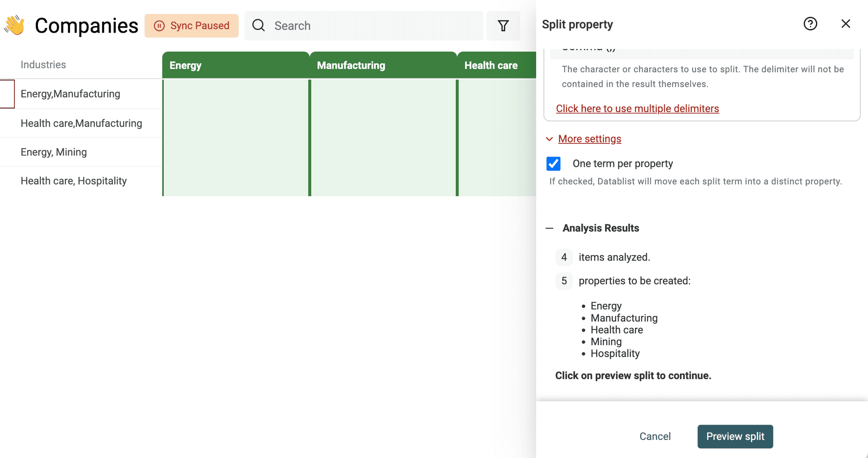Click the pause icon inside Sync Paused
Viewport: 868px width, 458px height.
159,26
